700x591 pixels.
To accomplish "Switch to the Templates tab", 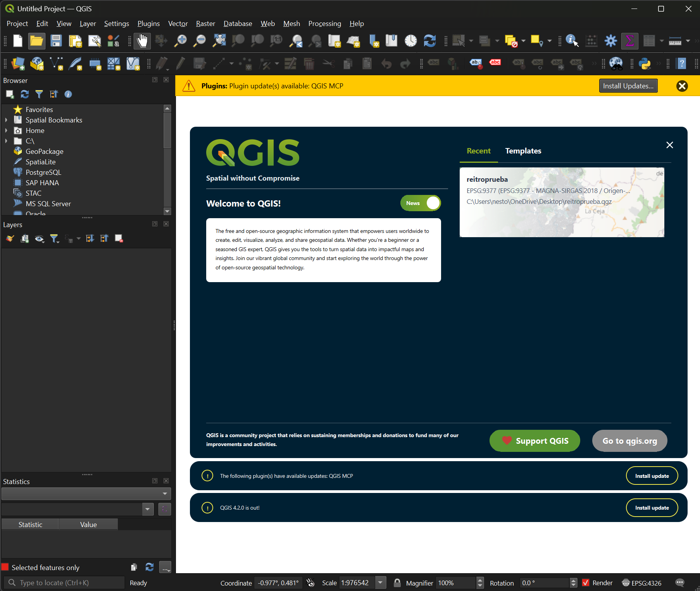I will [x=523, y=151].
